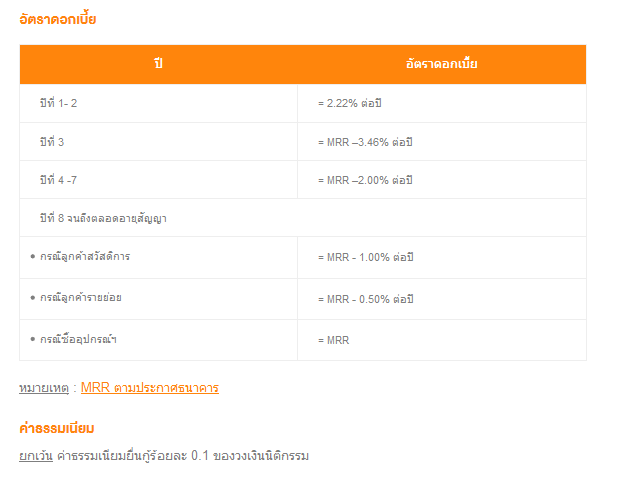Screen dimensions: 617x484
Task: Open the MRR ตามประกาศธนาคาร link
Action: [x=150, y=388]
